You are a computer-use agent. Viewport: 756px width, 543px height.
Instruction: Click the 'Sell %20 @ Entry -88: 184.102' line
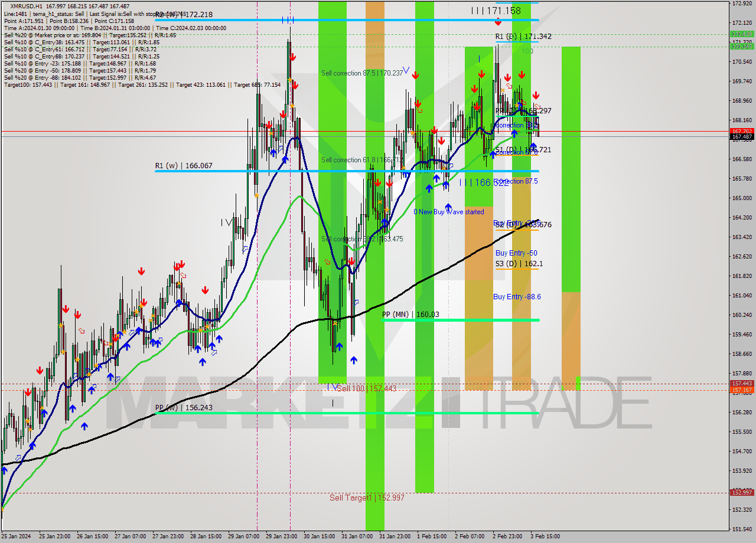point(80,77)
